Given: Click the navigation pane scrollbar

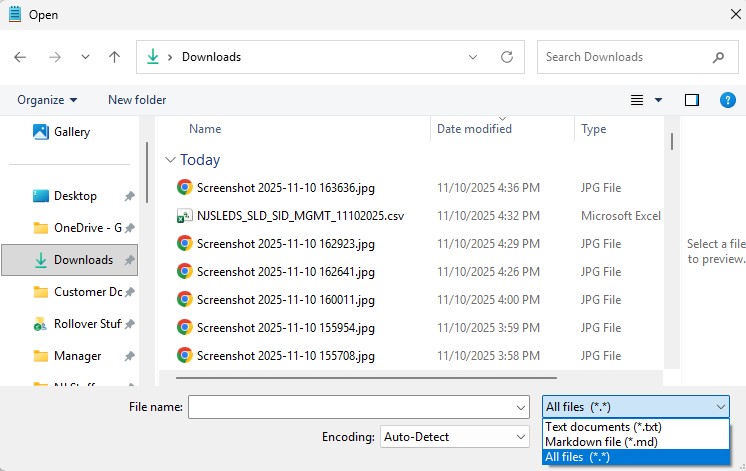Looking at the screenshot, I should (147, 172).
